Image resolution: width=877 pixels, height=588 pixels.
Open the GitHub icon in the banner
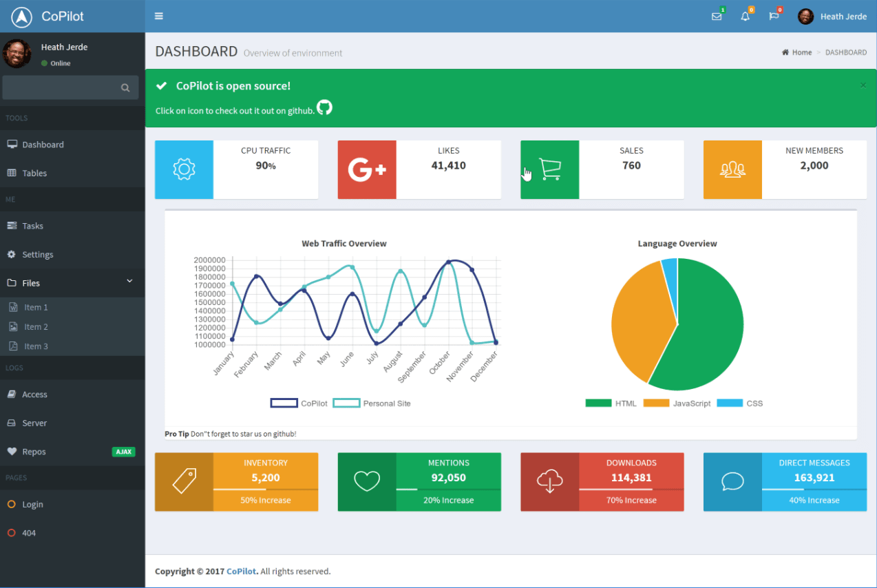[x=324, y=107]
